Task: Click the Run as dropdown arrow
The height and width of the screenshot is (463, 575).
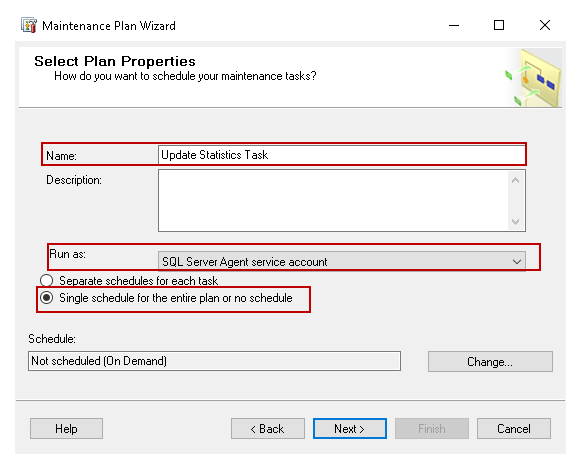Action: [517, 262]
